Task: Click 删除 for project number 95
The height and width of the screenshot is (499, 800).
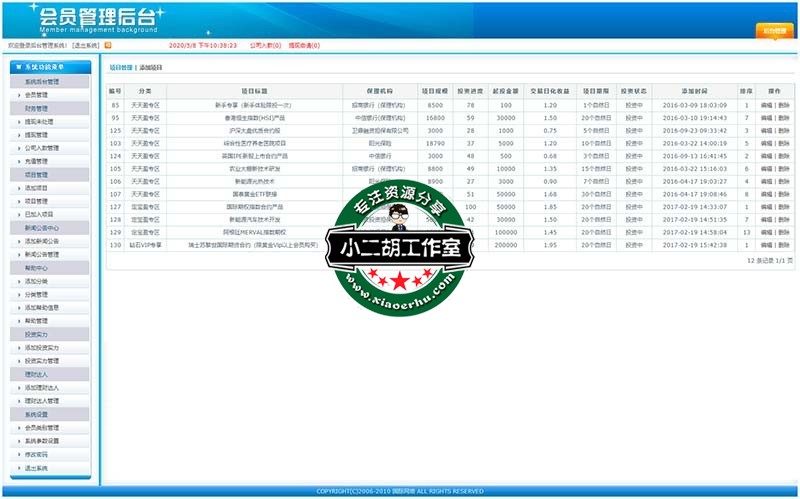Action: [x=783, y=118]
